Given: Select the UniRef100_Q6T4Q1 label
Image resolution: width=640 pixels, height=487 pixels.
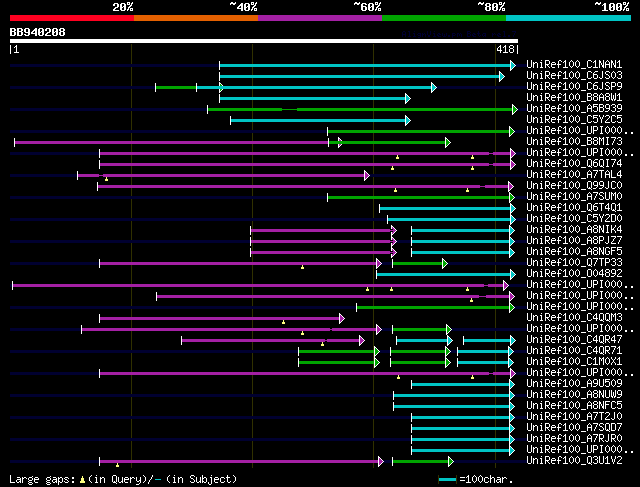Looking at the screenshot, I should [x=574, y=208].
